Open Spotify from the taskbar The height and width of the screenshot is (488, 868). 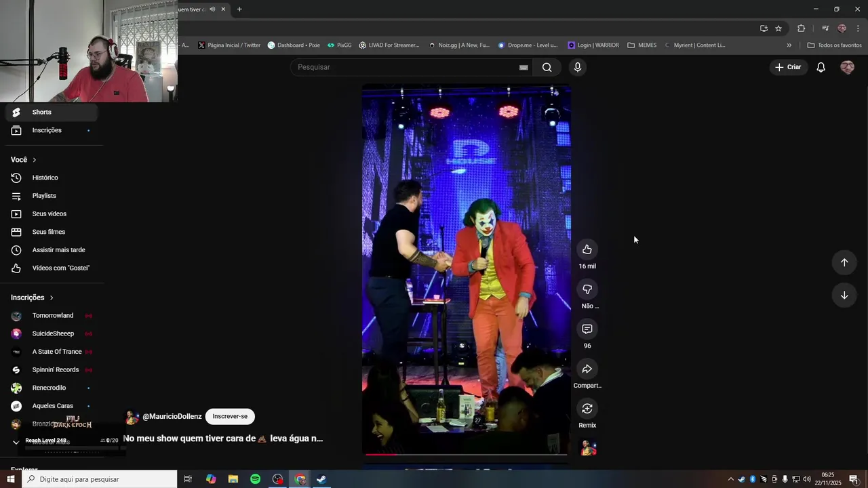tap(255, 479)
